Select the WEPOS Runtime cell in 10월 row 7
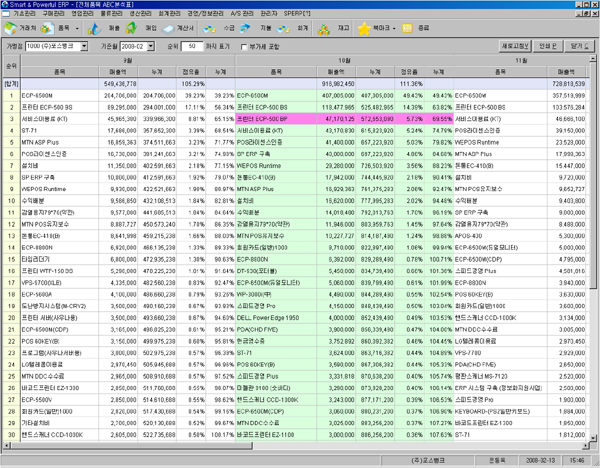600x468 pixels. click(x=276, y=166)
